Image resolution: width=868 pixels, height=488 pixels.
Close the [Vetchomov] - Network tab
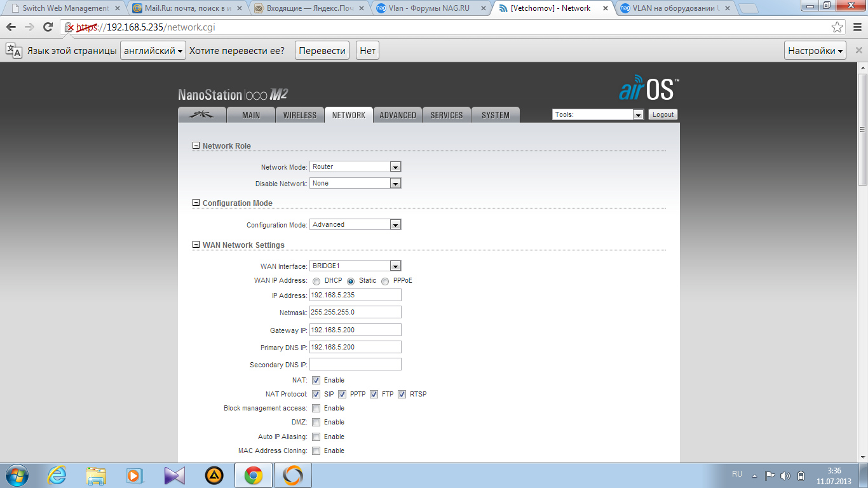tap(604, 8)
